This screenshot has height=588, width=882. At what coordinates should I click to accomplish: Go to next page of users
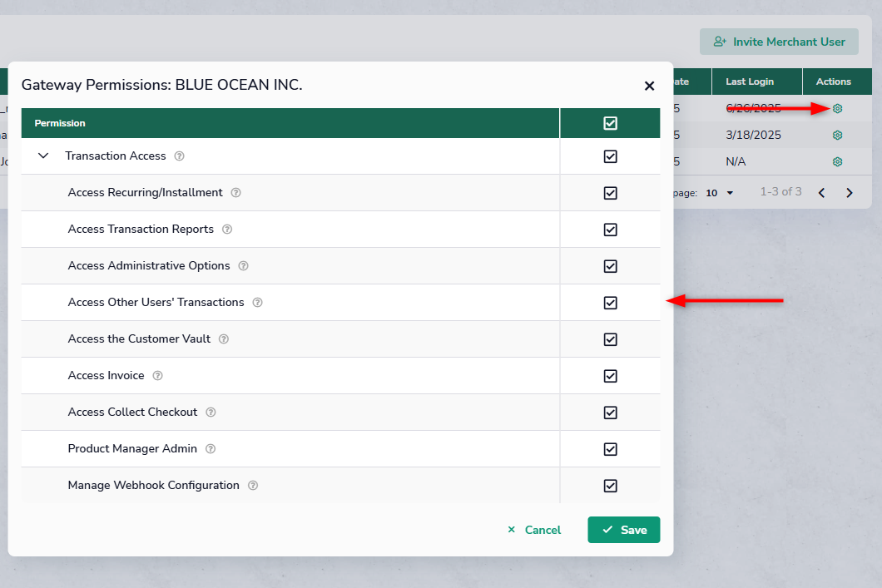(850, 193)
